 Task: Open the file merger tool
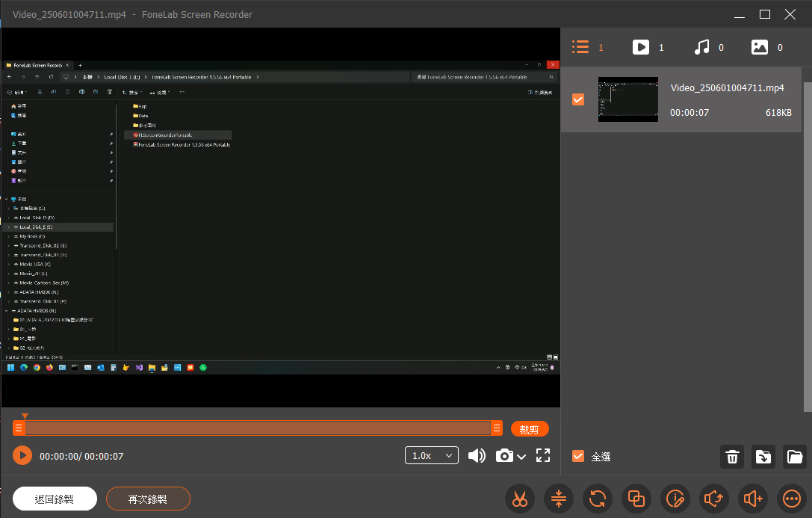636,499
